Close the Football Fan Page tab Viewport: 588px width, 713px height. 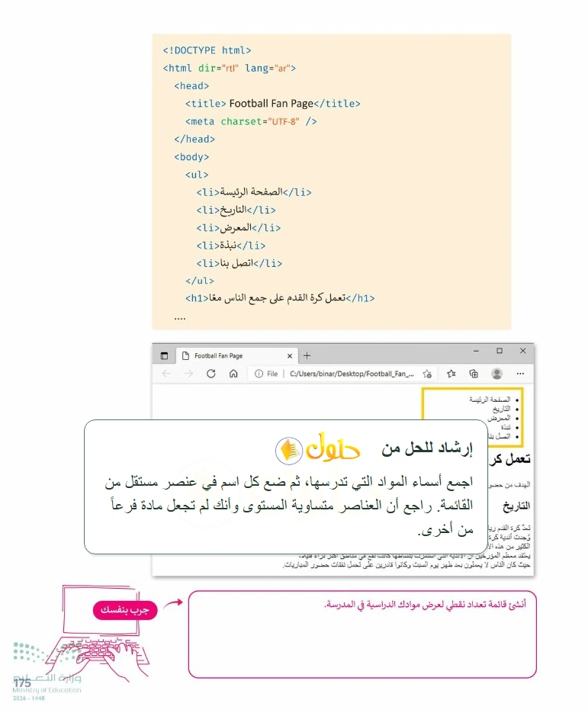(290, 356)
